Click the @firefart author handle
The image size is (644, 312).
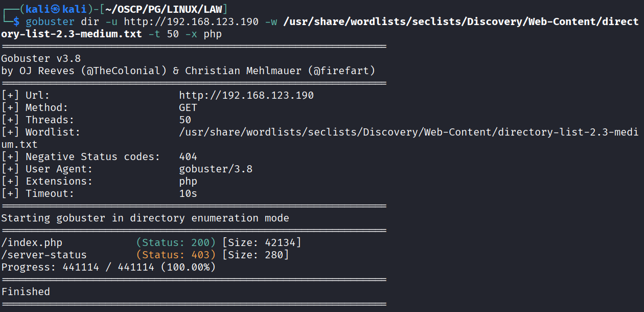(x=341, y=71)
